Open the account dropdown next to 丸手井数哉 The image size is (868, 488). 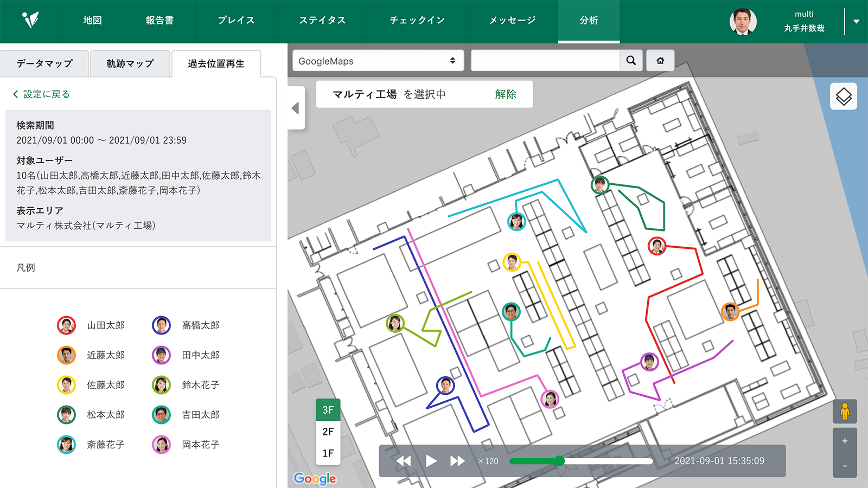(x=857, y=22)
